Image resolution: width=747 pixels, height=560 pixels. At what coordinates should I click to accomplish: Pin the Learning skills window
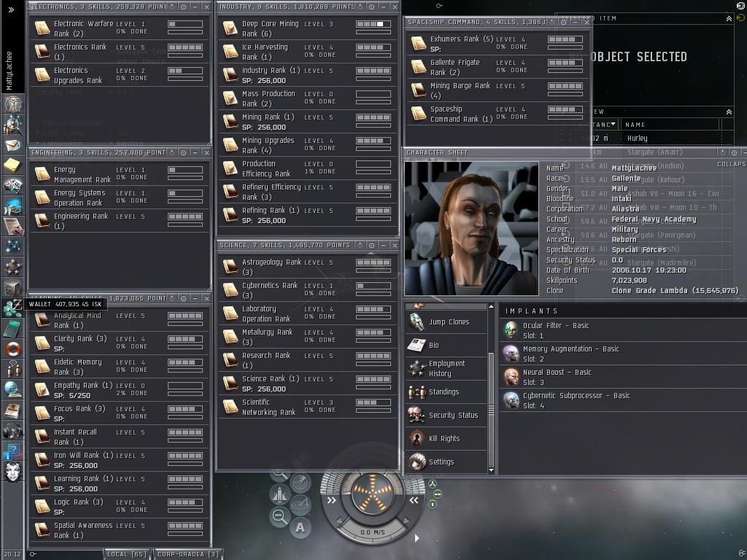pyautogui.click(x=183, y=298)
